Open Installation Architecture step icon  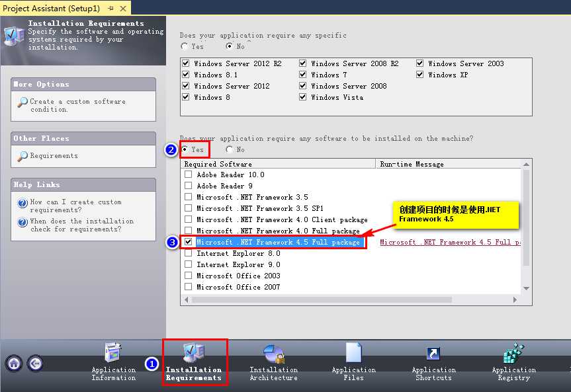pos(273,354)
